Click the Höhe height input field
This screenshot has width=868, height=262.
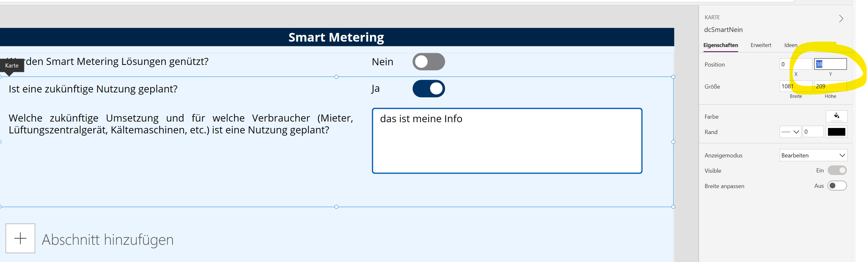coord(830,86)
